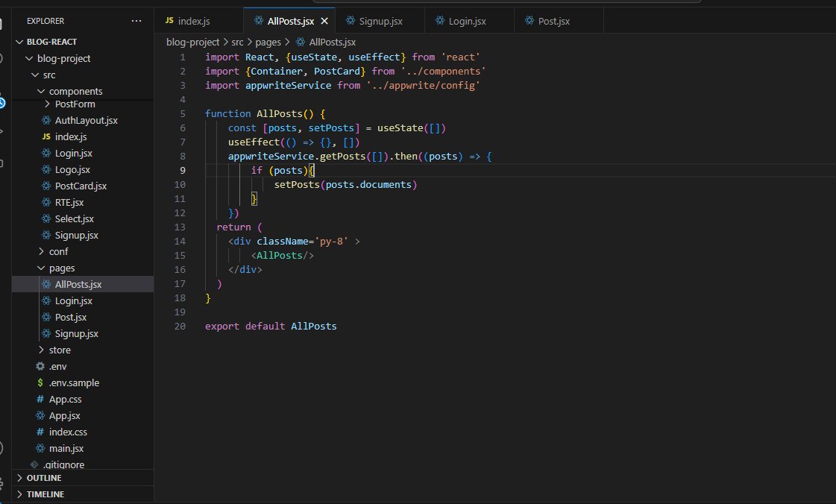836x504 pixels.
Task: Switch to the Login.jsx tab
Action: pyautogui.click(x=469, y=21)
